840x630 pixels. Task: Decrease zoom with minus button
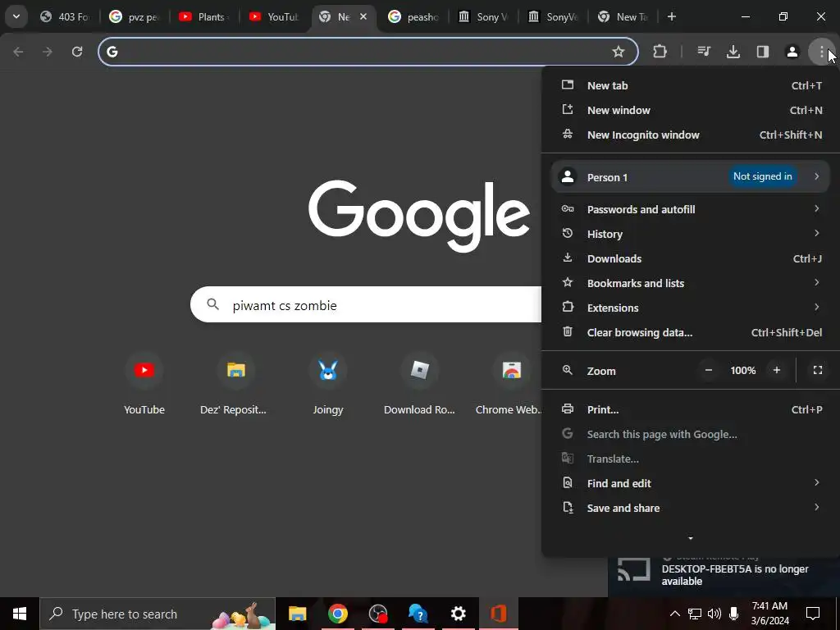click(708, 370)
